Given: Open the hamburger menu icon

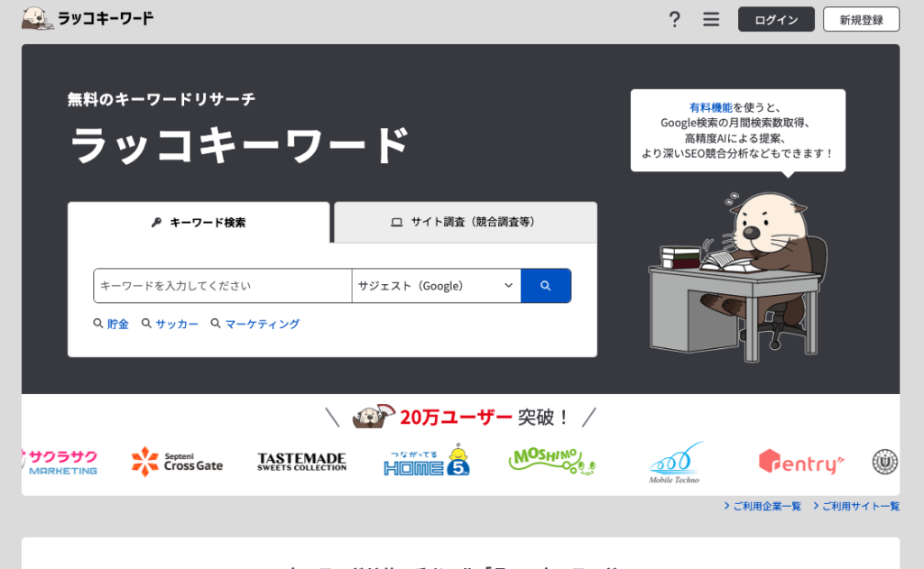Looking at the screenshot, I should click(x=711, y=20).
